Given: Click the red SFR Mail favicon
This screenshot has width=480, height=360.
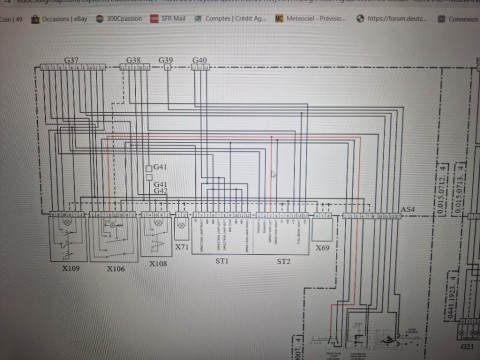Looking at the screenshot, I should (x=154, y=19).
